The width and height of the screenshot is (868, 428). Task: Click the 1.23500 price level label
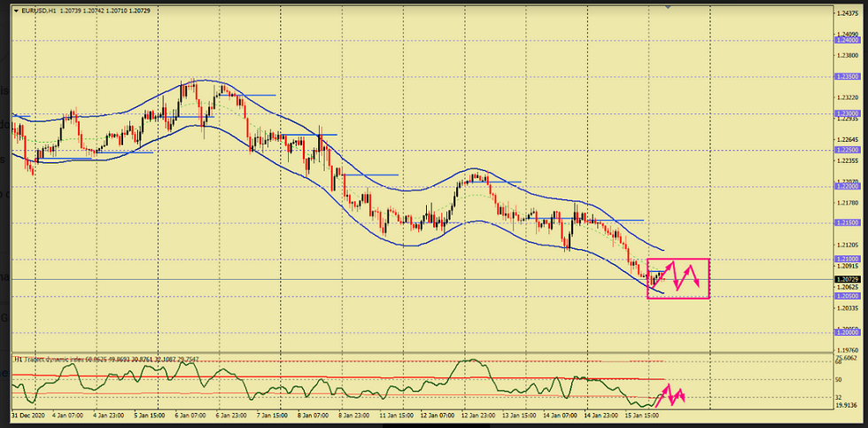point(848,77)
